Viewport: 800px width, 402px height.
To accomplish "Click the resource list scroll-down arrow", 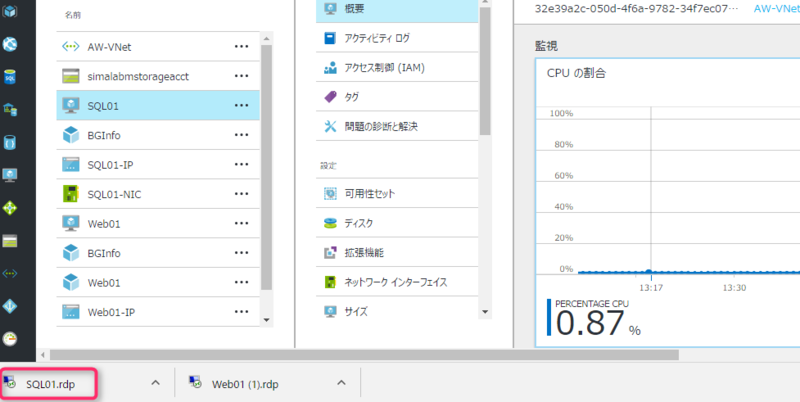I will tap(266, 320).
